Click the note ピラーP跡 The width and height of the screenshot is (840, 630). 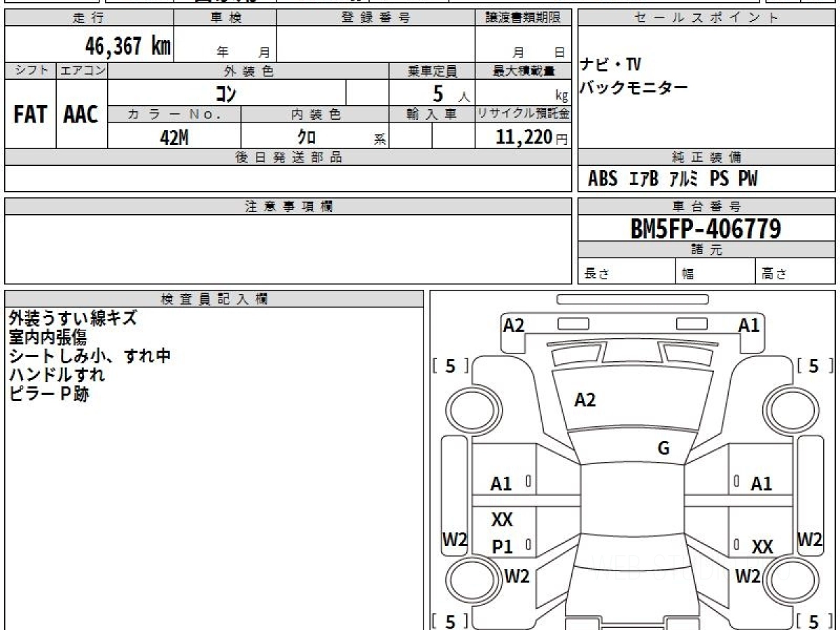pyautogui.click(x=49, y=393)
